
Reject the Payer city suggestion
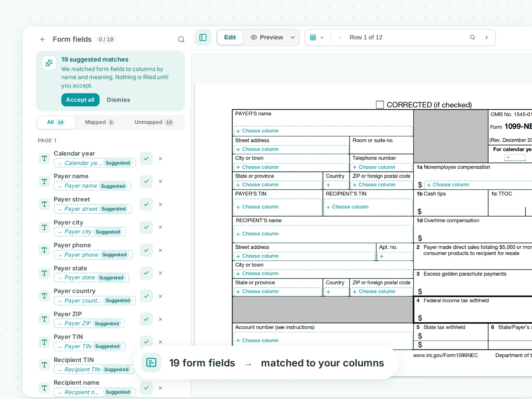coord(160,227)
